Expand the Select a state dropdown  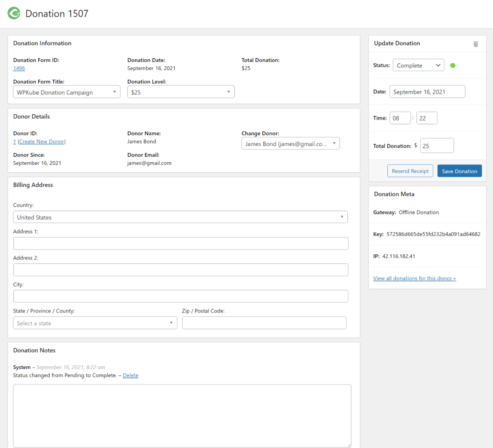pyautogui.click(x=95, y=323)
